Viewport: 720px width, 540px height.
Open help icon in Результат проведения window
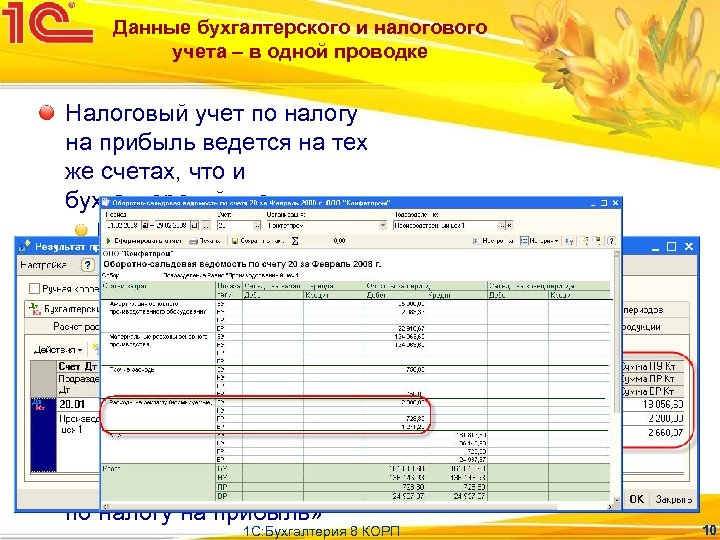pyautogui.click(x=87, y=265)
